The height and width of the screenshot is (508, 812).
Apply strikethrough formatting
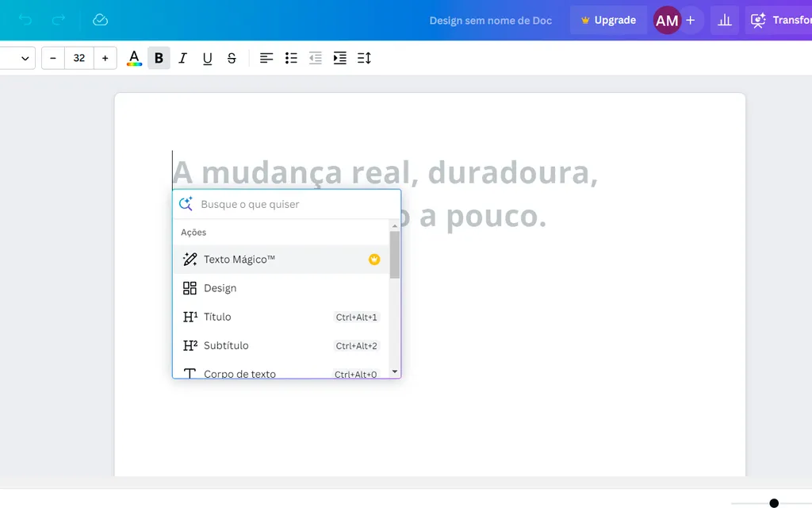click(x=232, y=57)
